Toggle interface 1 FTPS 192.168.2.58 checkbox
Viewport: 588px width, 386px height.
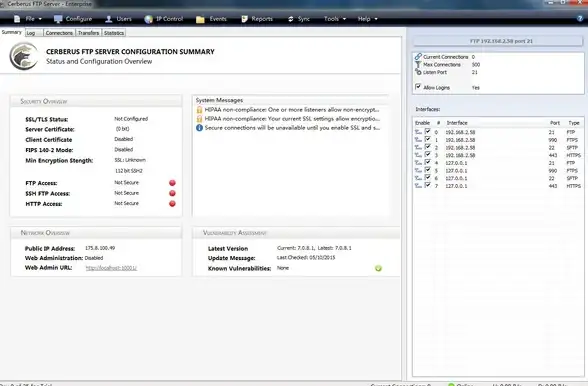(x=428, y=139)
